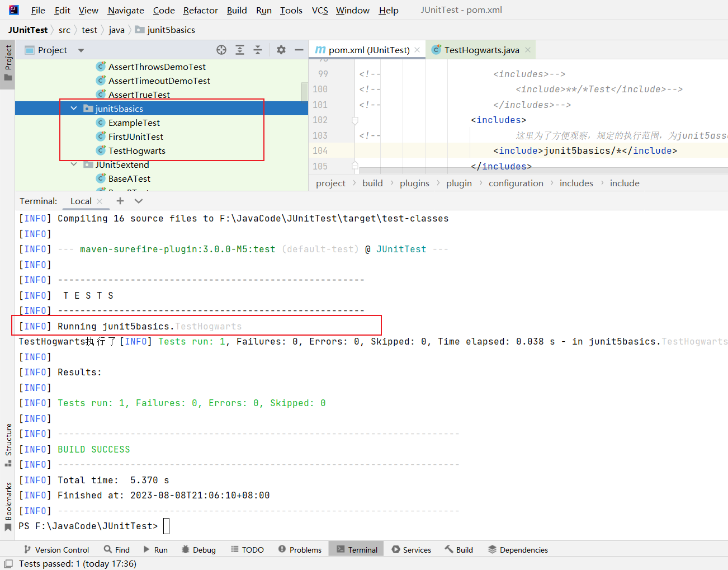
Task: Collapse the JUnit5extend folder node
Action: tap(74, 164)
